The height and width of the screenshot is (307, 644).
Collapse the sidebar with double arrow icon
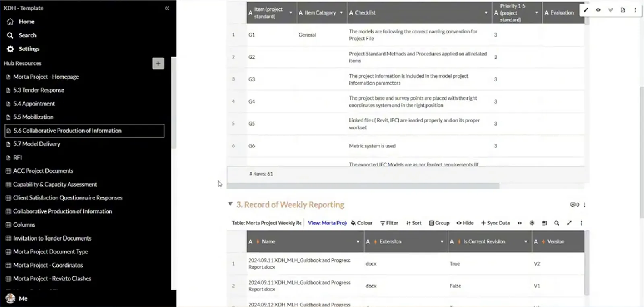pos(167,8)
